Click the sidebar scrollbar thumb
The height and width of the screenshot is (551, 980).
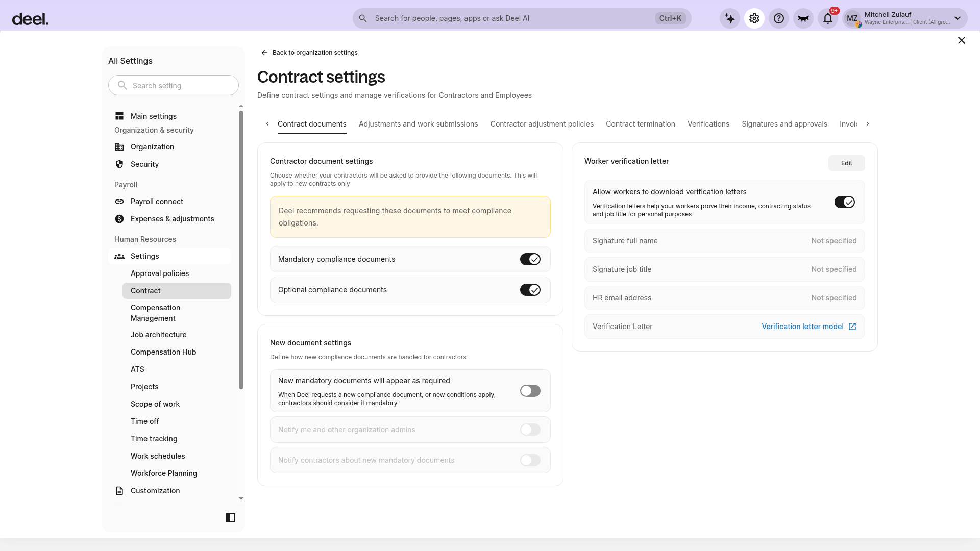[x=241, y=250]
